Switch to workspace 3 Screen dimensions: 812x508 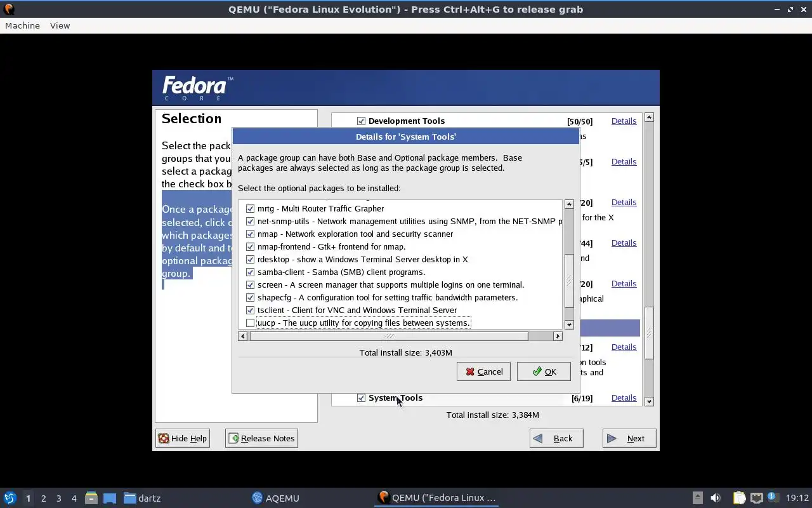click(58, 498)
